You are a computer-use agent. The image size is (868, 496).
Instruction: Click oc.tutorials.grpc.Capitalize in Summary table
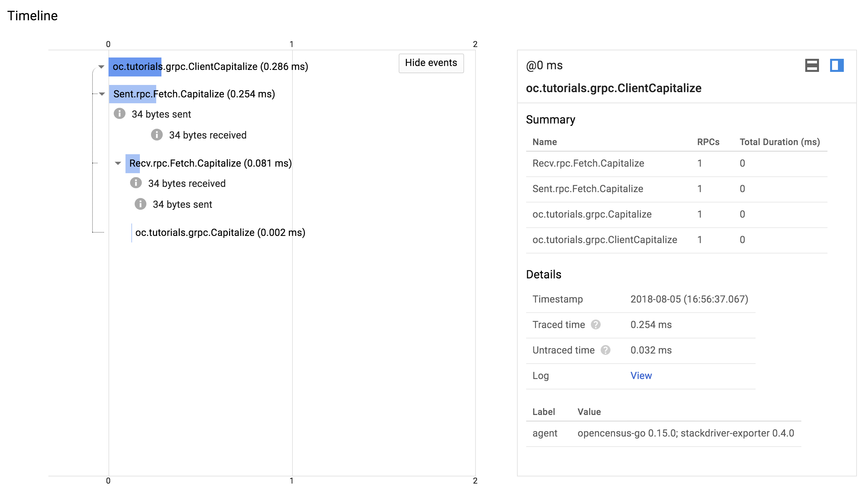click(592, 214)
